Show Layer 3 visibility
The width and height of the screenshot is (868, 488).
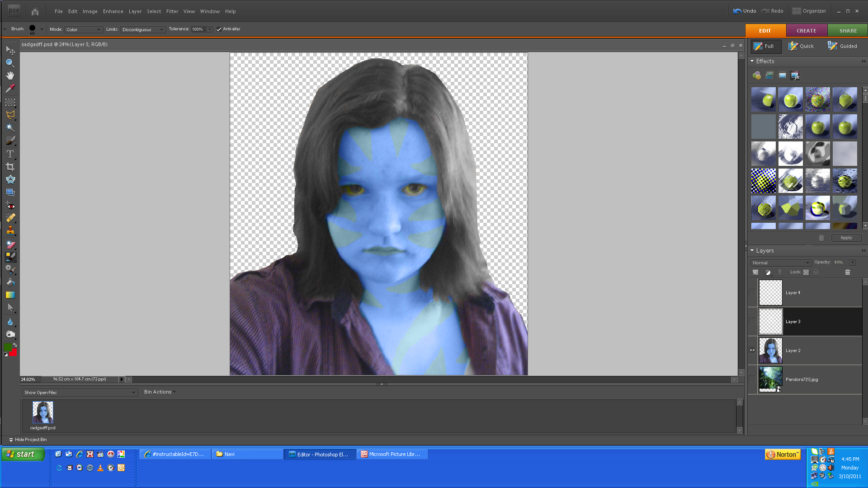752,322
